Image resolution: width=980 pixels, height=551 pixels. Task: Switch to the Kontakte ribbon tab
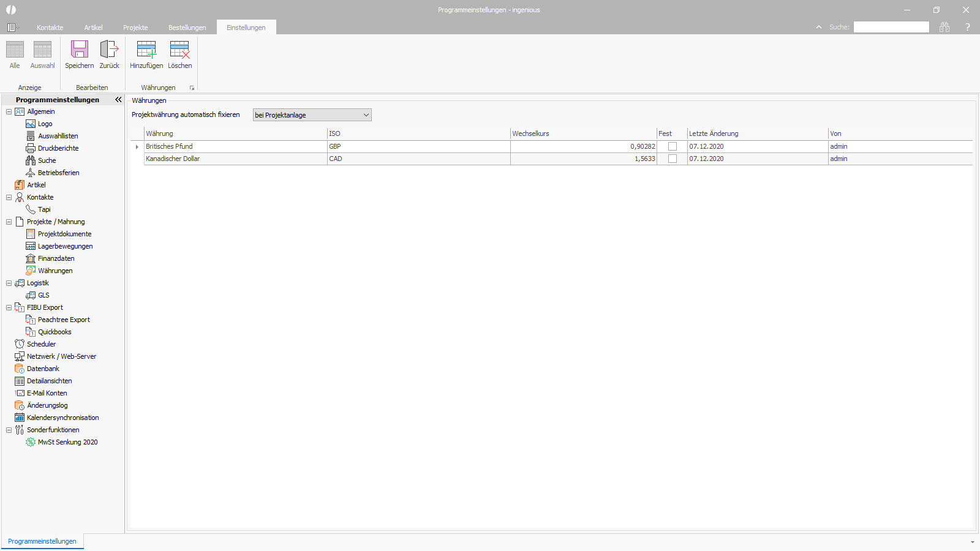click(50, 28)
